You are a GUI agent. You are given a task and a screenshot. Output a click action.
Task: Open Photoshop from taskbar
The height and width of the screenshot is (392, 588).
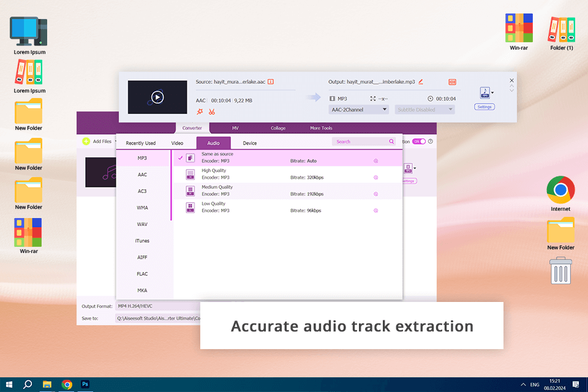(85, 384)
